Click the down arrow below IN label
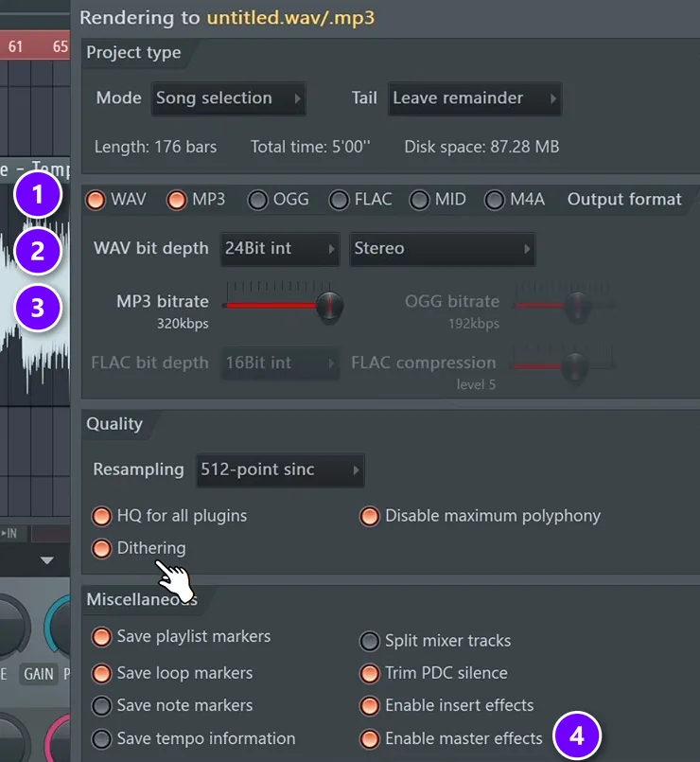The height and width of the screenshot is (762, 700). [x=47, y=560]
